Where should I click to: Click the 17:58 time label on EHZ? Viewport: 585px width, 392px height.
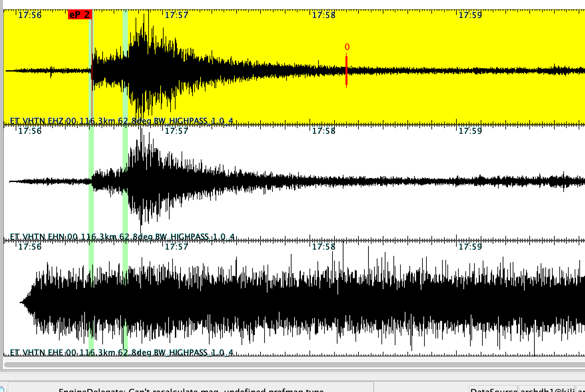[x=324, y=15]
